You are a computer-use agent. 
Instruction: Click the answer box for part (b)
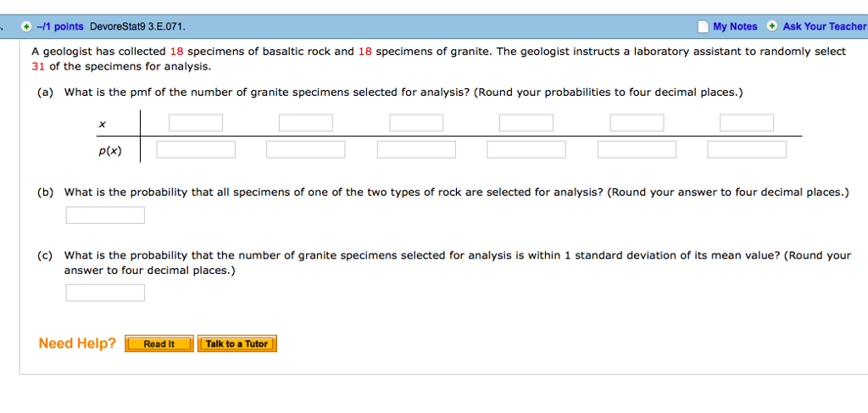(x=105, y=215)
